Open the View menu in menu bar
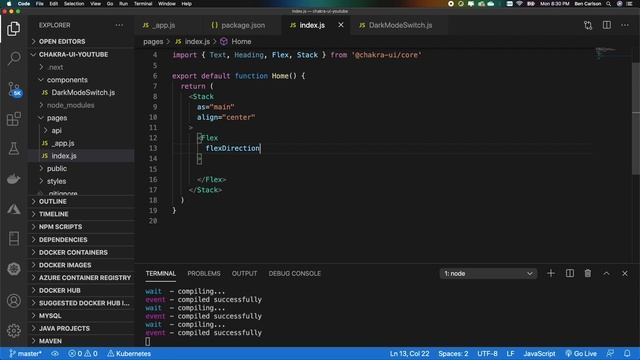Viewport: 640px width, 360px height. point(96,4)
